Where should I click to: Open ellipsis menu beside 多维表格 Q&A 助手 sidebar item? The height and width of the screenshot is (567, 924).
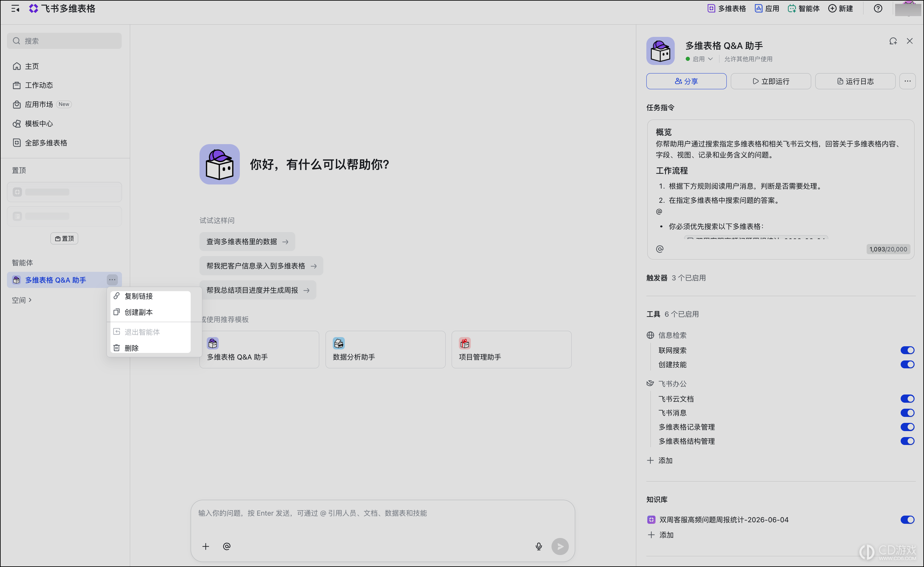point(112,280)
